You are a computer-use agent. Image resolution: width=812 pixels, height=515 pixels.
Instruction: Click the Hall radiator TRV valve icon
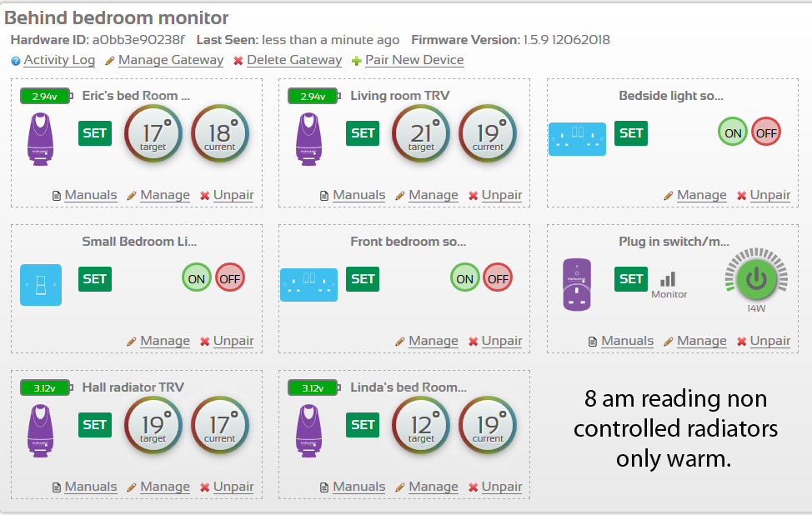41,431
